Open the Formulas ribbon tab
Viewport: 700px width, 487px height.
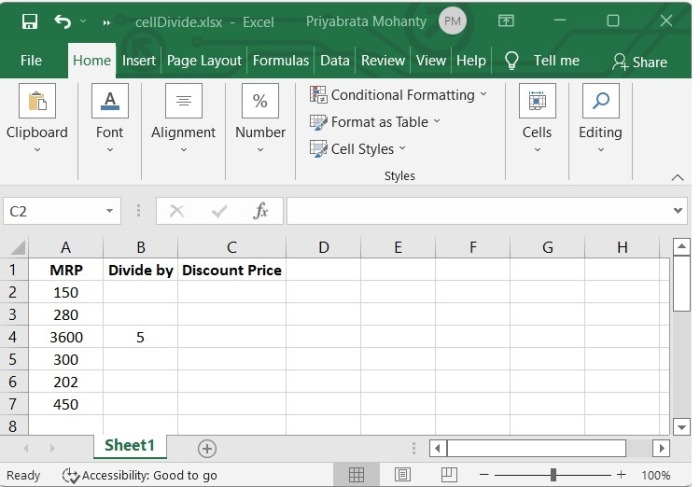(280, 60)
